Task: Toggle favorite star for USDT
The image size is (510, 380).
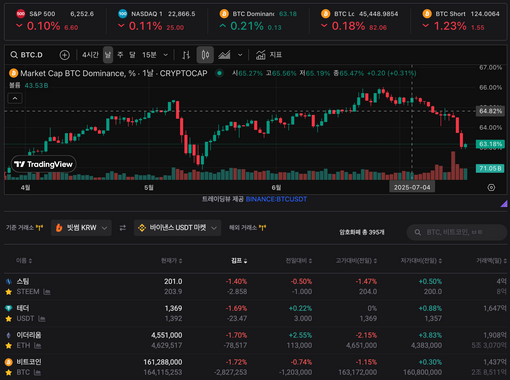Action: coord(9,319)
